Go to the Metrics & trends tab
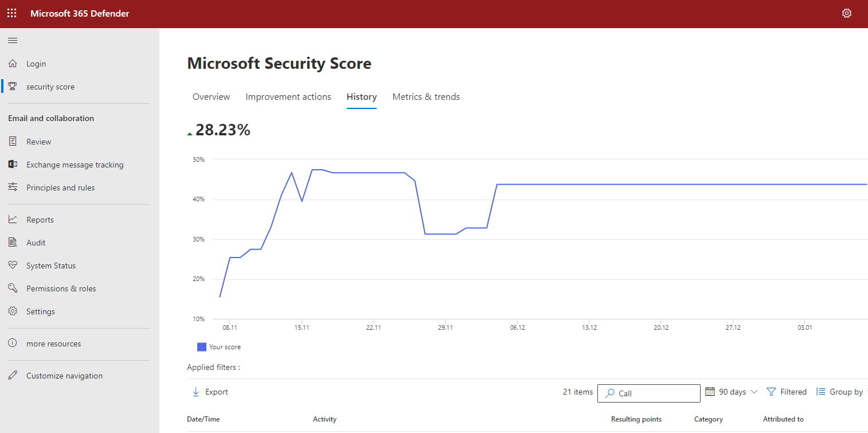This screenshot has width=868, height=433. [426, 97]
